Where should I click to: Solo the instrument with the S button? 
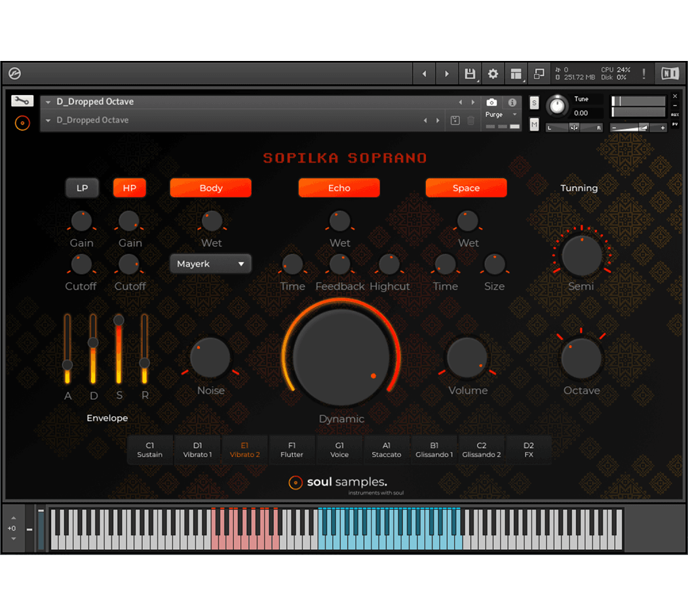click(534, 103)
